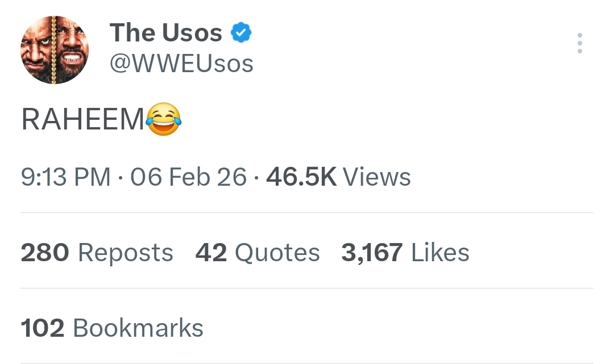
Task: Open The Usos profile picture
Action: [55, 50]
